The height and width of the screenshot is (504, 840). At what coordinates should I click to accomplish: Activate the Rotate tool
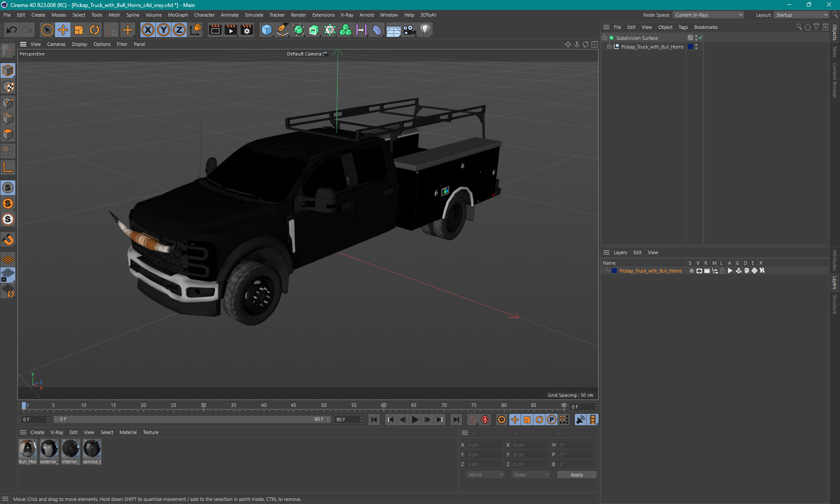click(x=94, y=30)
